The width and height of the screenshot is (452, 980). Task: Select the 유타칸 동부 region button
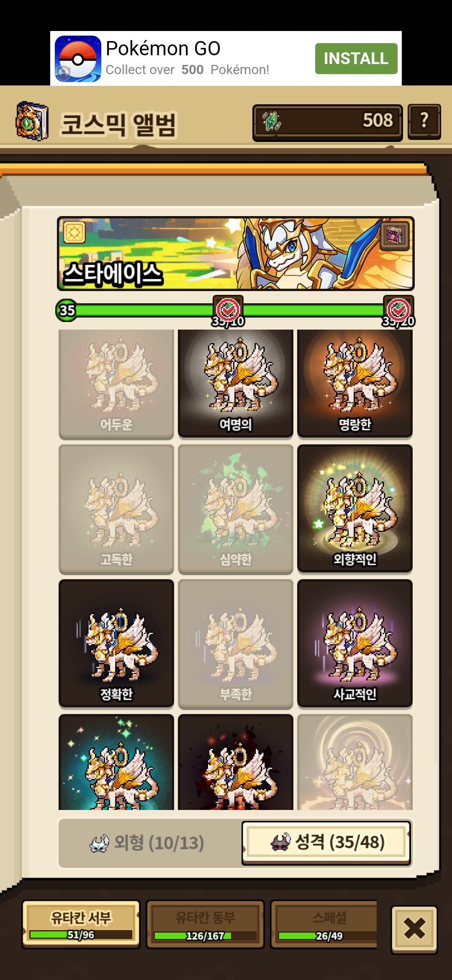click(x=205, y=924)
